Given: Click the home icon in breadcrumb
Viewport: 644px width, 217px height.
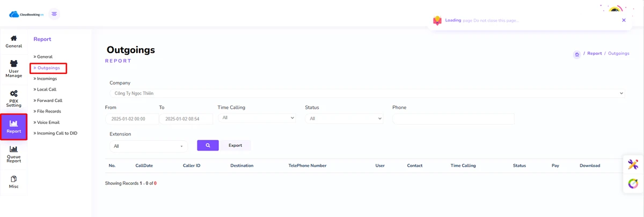Looking at the screenshot, I should pos(576,54).
